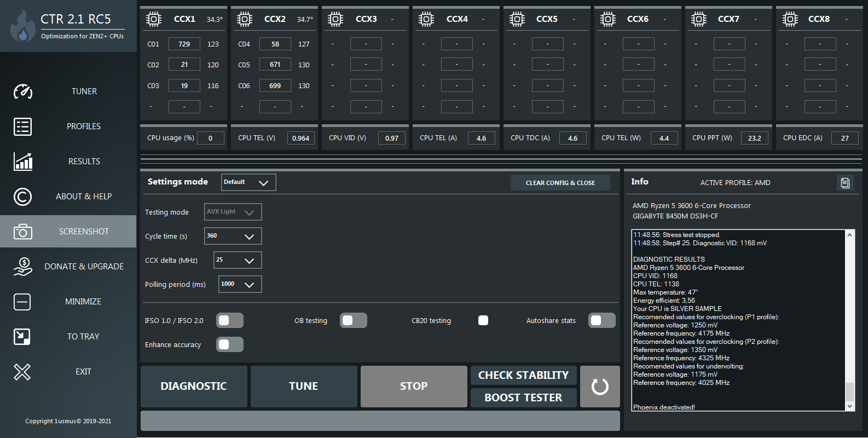Click the STOP button
The height and width of the screenshot is (438, 868).
414,387
